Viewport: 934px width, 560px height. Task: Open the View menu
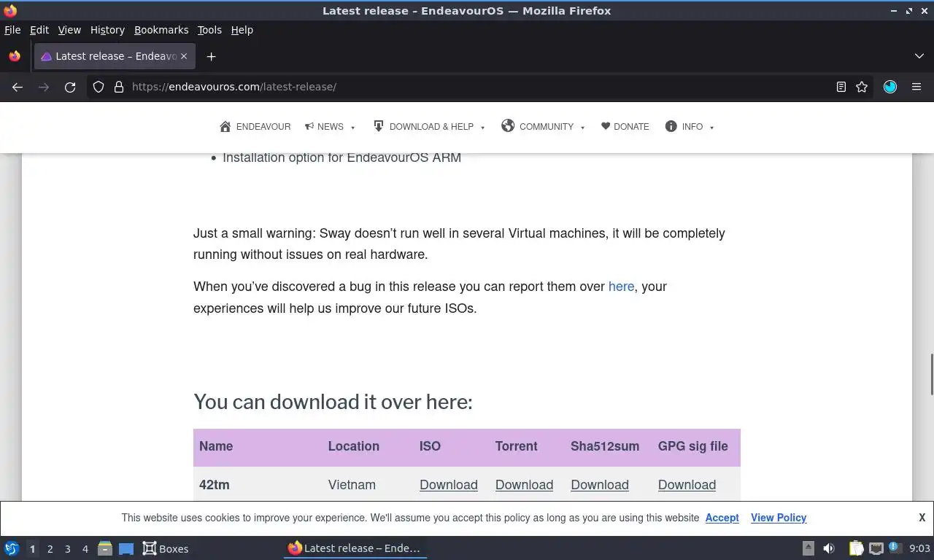pos(69,30)
